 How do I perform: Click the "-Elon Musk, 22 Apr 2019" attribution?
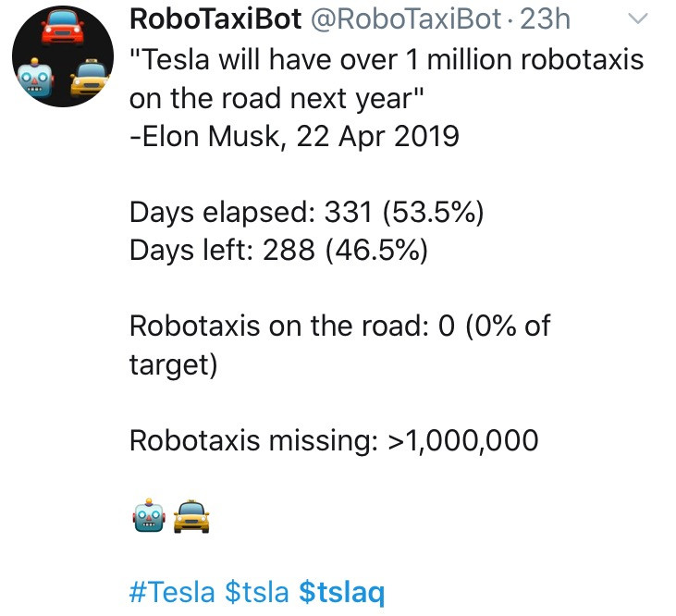[294, 136]
